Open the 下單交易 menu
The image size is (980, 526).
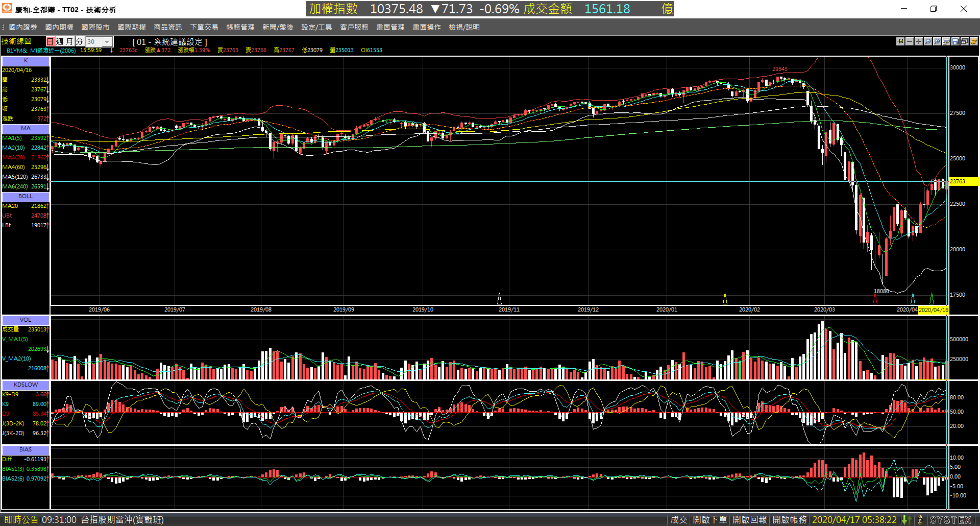[204, 27]
